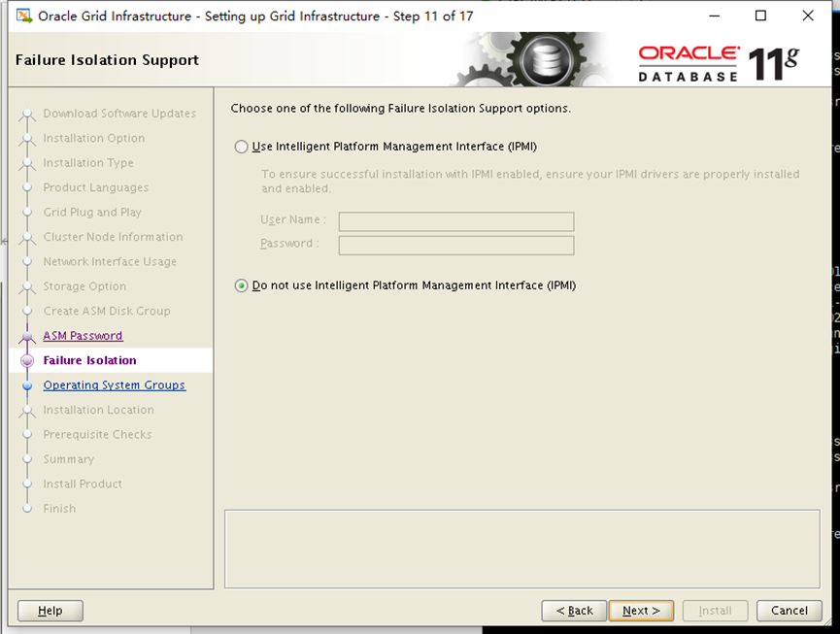The width and height of the screenshot is (840, 634).
Task: Click the Installation Location step text
Action: point(99,410)
